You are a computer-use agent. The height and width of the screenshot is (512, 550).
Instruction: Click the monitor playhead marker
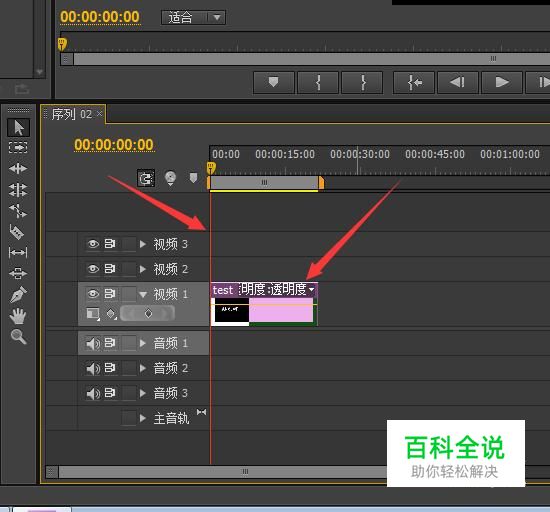[x=62, y=44]
